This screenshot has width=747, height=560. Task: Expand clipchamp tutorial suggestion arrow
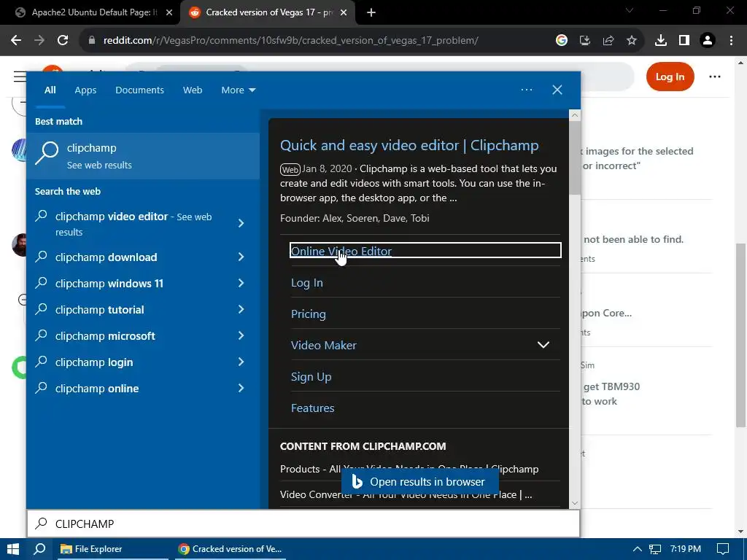[x=241, y=309]
